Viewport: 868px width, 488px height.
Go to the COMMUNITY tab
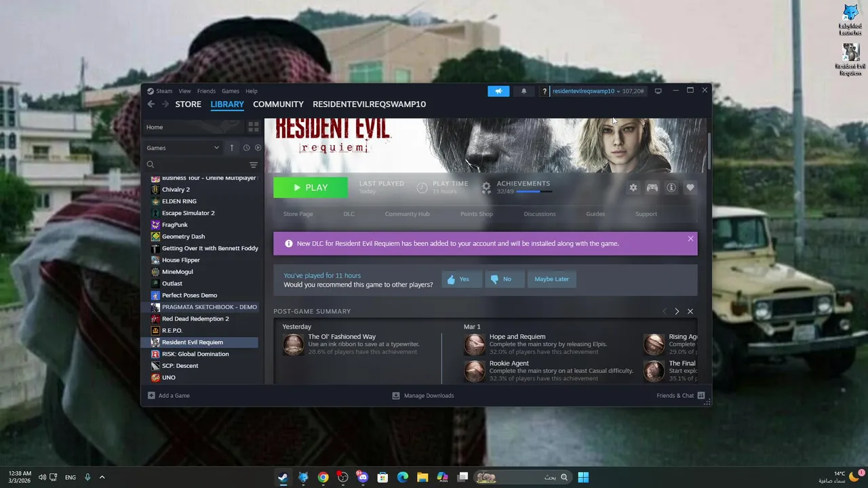278,104
